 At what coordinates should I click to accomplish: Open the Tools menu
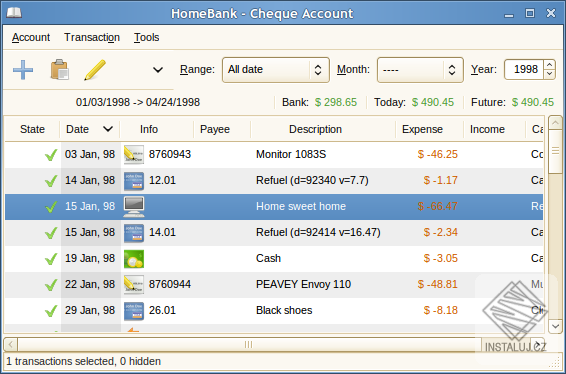coord(147,37)
